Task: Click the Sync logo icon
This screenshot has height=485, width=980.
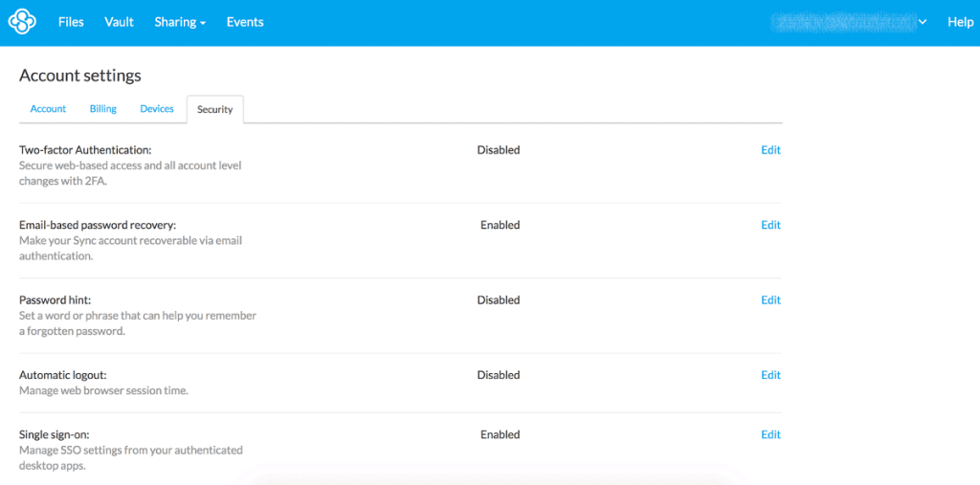Action: (22, 22)
